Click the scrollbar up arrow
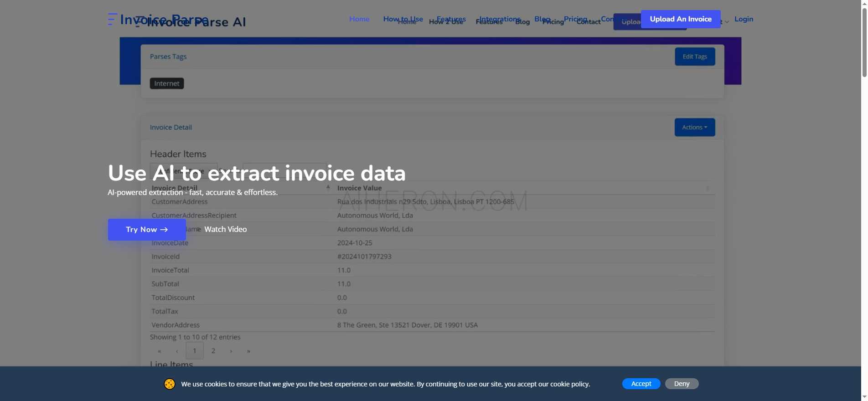Screen dimensions: 868x401 [x=864, y=3]
